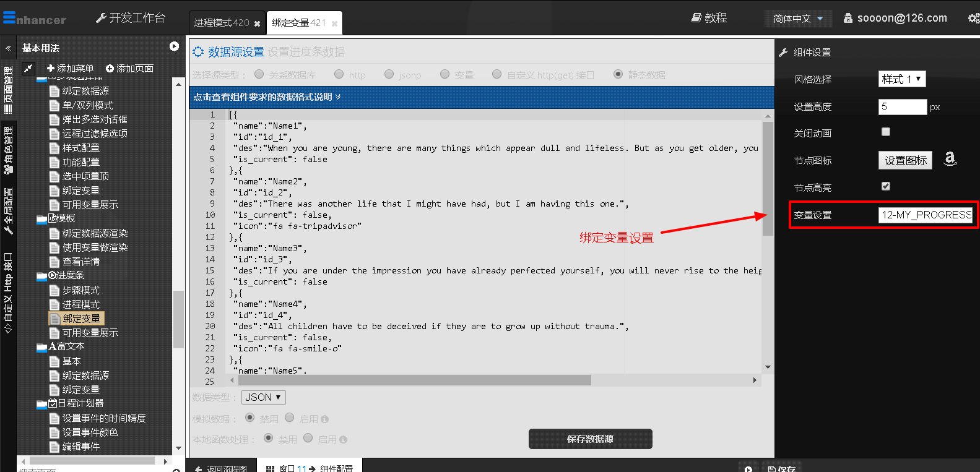Collapse the left sidebar with the double chevron
The height and width of the screenshot is (472, 980).
[x=8, y=48]
